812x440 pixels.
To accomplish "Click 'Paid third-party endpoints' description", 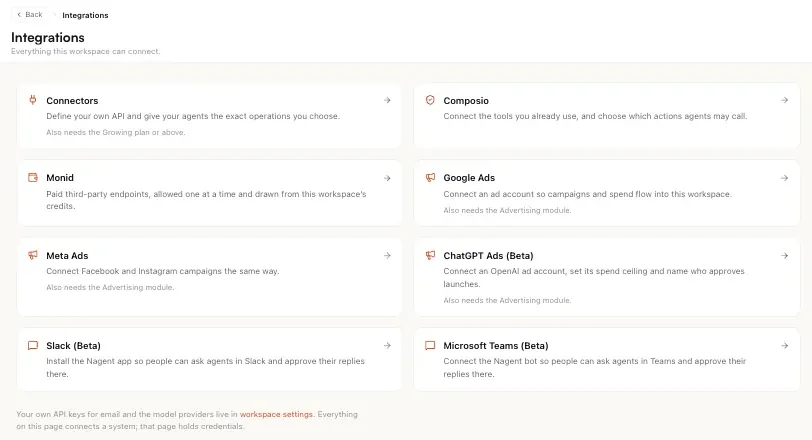I will tap(206, 200).
